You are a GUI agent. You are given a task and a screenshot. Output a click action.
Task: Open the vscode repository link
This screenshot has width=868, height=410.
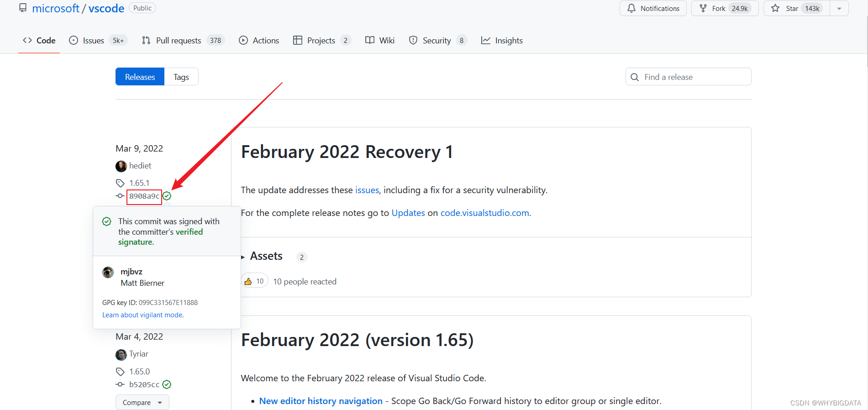pos(106,8)
